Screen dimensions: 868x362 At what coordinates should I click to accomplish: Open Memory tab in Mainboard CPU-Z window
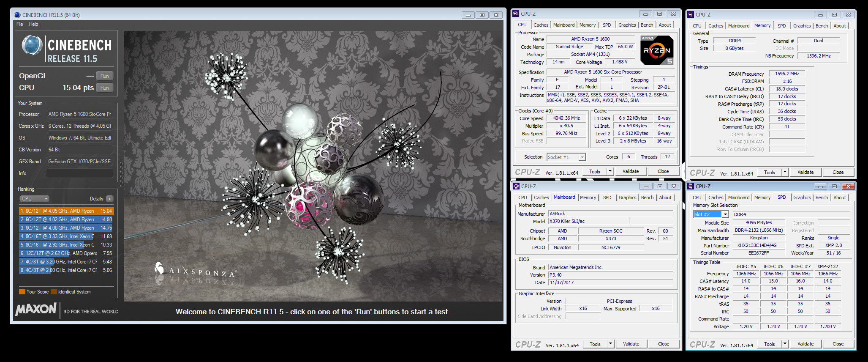tap(588, 197)
